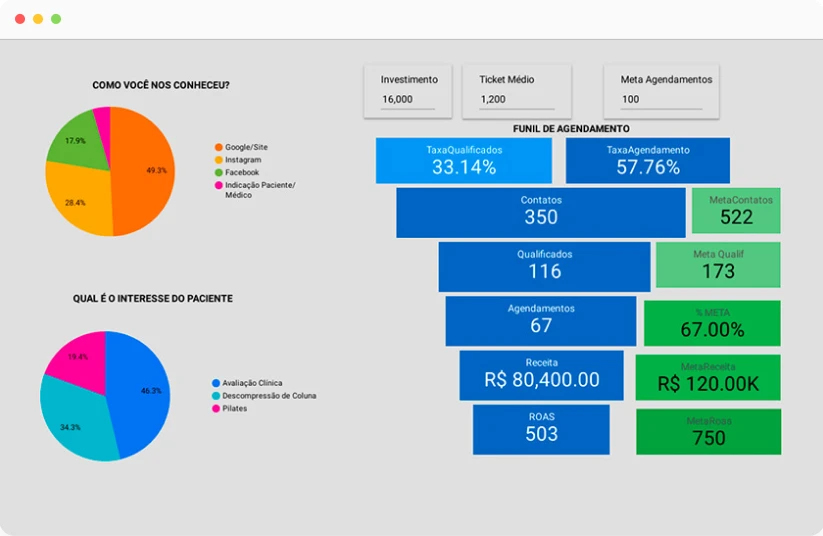Click the TaxaQualificados 33.14% scorecard

(464, 160)
